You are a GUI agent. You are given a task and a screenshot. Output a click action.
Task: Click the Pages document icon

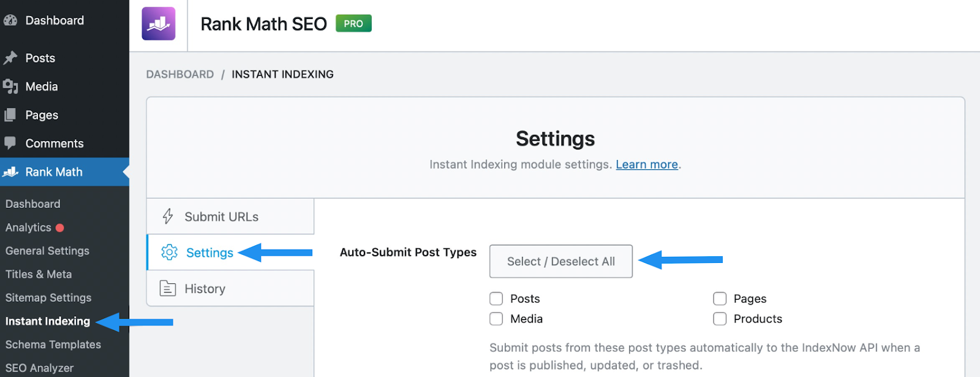(10, 115)
